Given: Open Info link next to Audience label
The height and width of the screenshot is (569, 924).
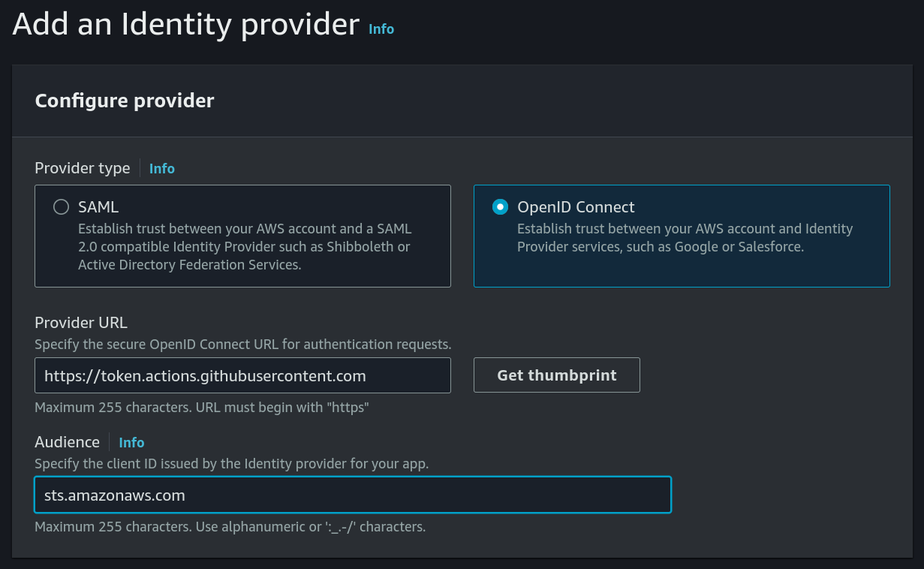Looking at the screenshot, I should pos(131,442).
